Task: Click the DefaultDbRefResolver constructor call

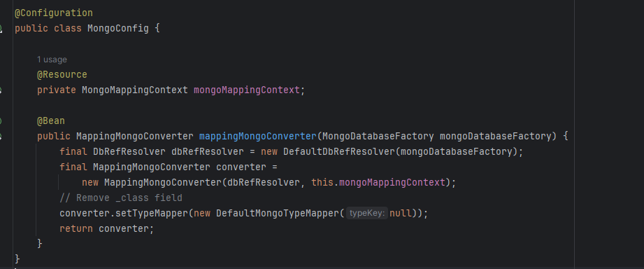Action: pyautogui.click(x=339, y=152)
